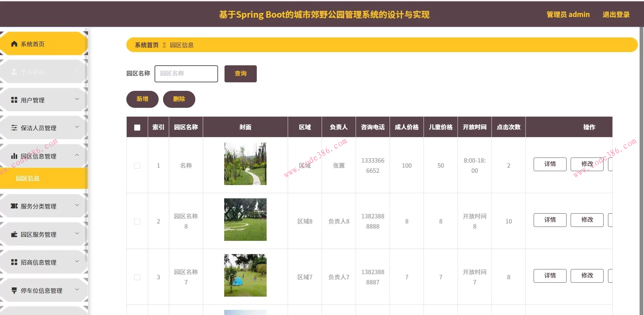The width and height of the screenshot is (644, 315).
Task: Expand the 招商信息管理 menu chevron
Action: pos(77,261)
